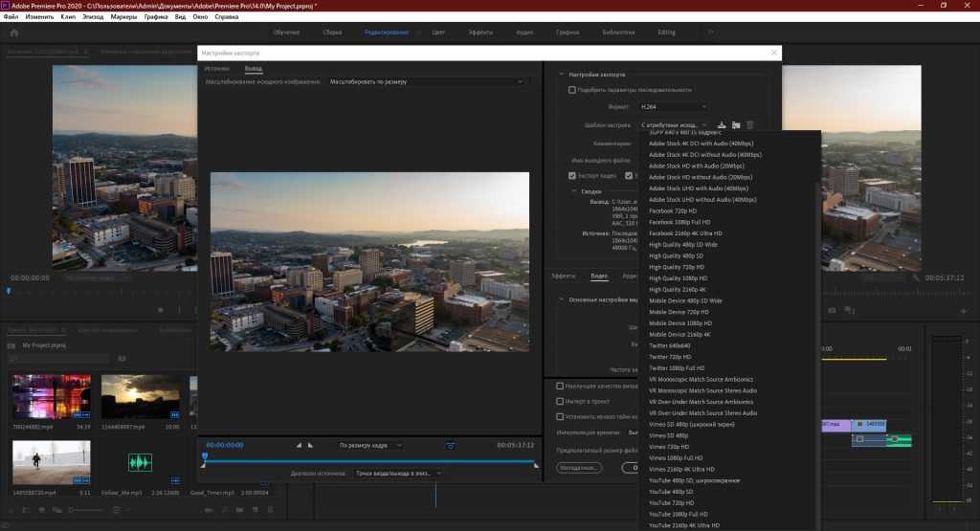Click the set in point marker icon
This screenshot has width=980, height=531.
point(298,445)
